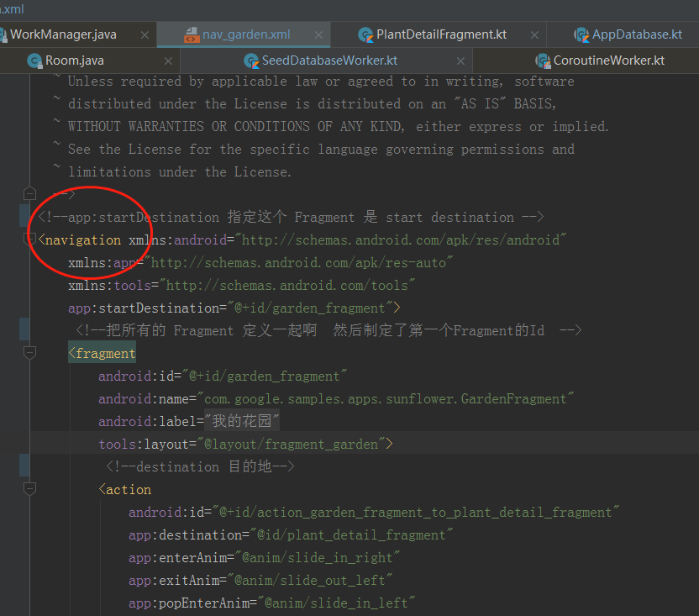Click the gutter change marker beside Fragment 定义 comment
The width and height of the screenshot is (699, 616).
click(24, 329)
